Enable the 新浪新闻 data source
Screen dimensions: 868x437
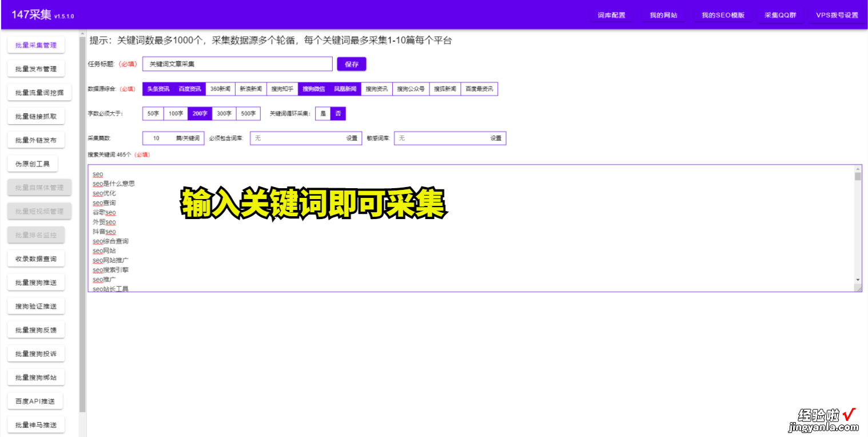pos(250,89)
